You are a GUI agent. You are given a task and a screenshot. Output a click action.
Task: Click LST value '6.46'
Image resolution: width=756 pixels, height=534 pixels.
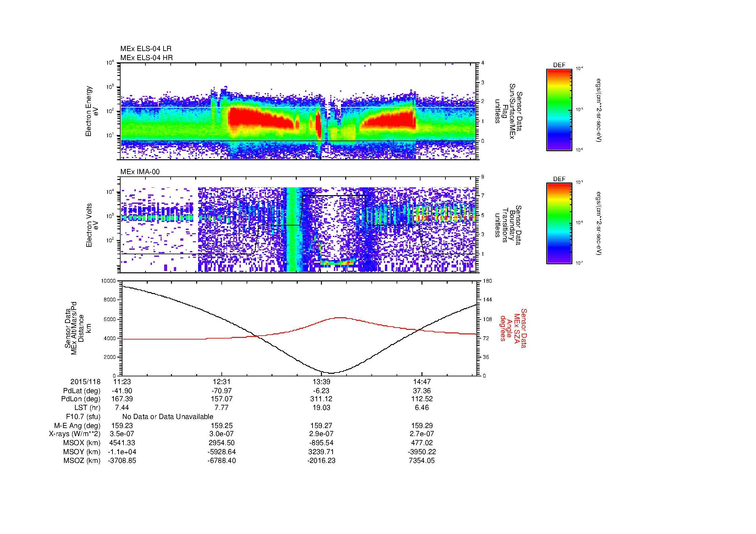[421, 408]
